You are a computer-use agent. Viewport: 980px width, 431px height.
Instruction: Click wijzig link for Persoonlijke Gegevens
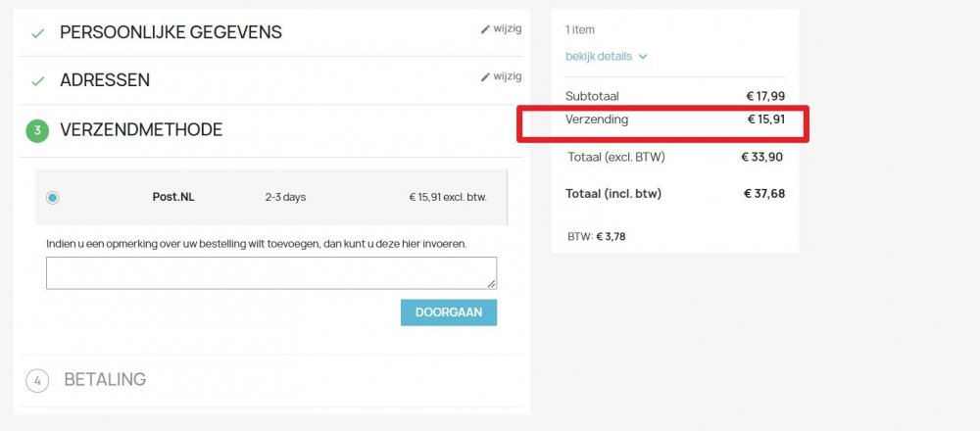click(x=508, y=28)
